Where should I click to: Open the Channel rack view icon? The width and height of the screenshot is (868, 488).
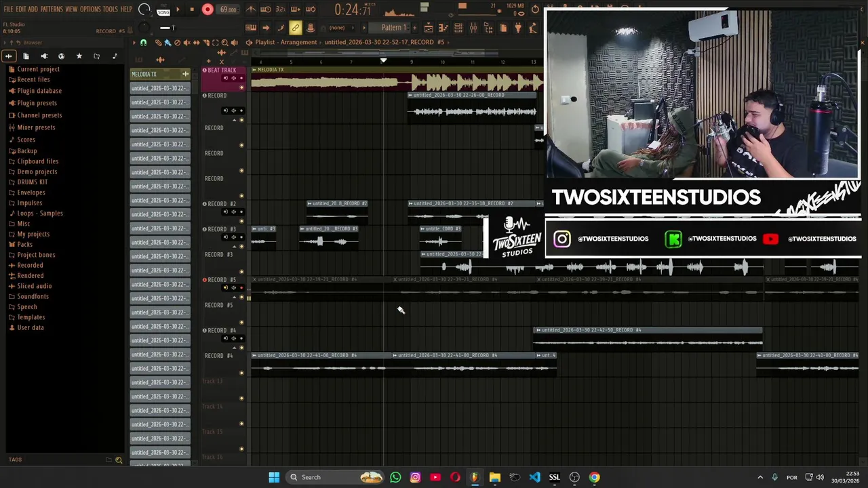pyautogui.click(x=458, y=28)
